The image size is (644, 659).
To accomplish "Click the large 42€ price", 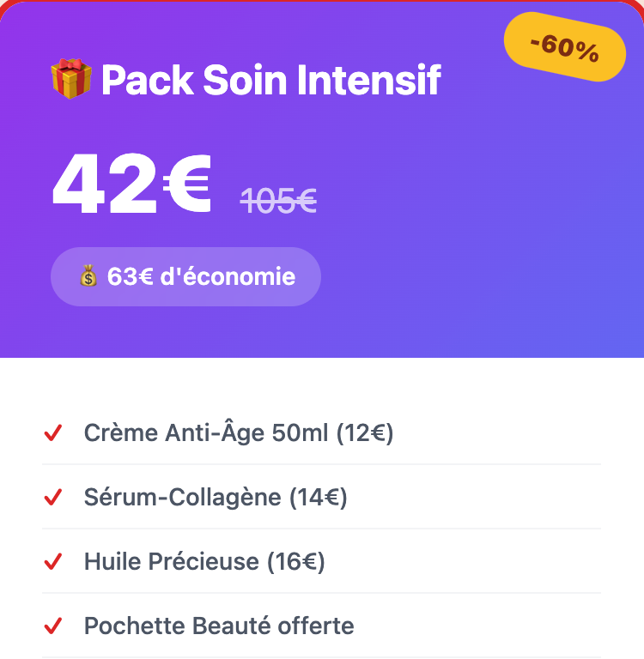I will 131,184.
